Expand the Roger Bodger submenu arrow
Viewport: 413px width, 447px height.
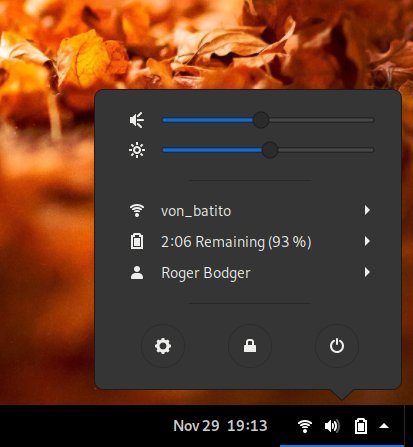(367, 272)
